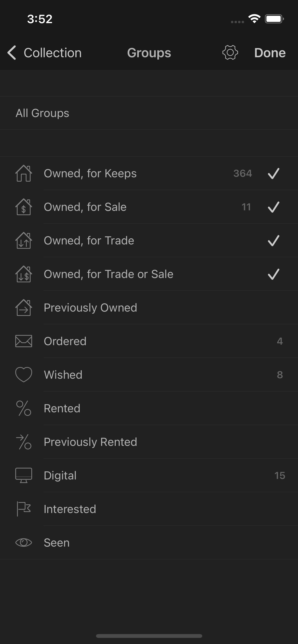
Task: Uncheck the Owned, for Keeps checkmark
Action: [x=274, y=173]
